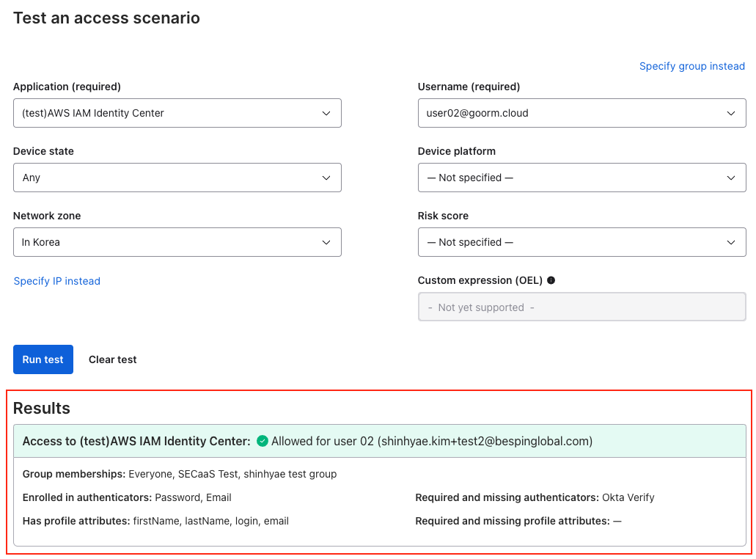The width and height of the screenshot is (756, 559).
Task: Click the Okta Verify missing authenticator text
Action: tap(628, 497)
